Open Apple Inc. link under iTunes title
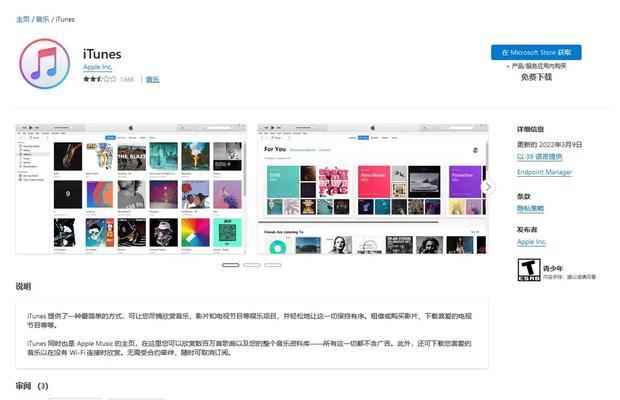Image resolution: width=620 pixels, height=400 pixels. coord(97,67)
